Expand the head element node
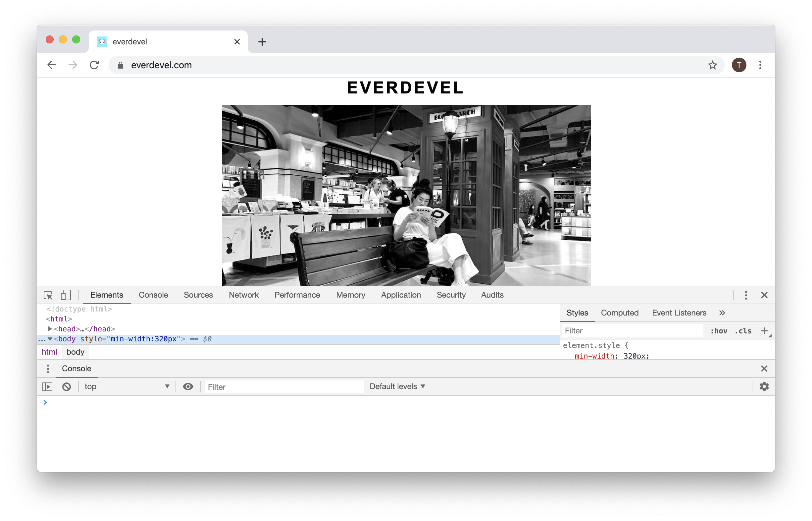This screenshot has height=521, width=812. tap(50, 329)
